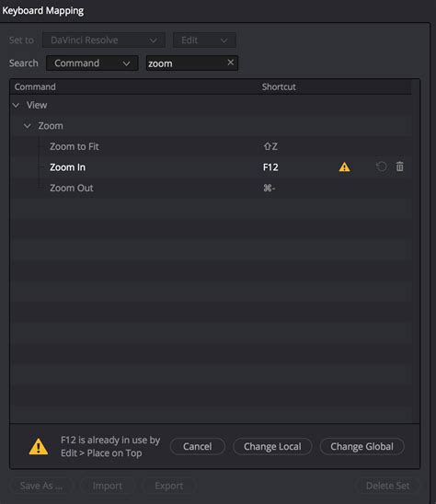Click the Command column header
The image size is (436, 504).
[35, 86]
